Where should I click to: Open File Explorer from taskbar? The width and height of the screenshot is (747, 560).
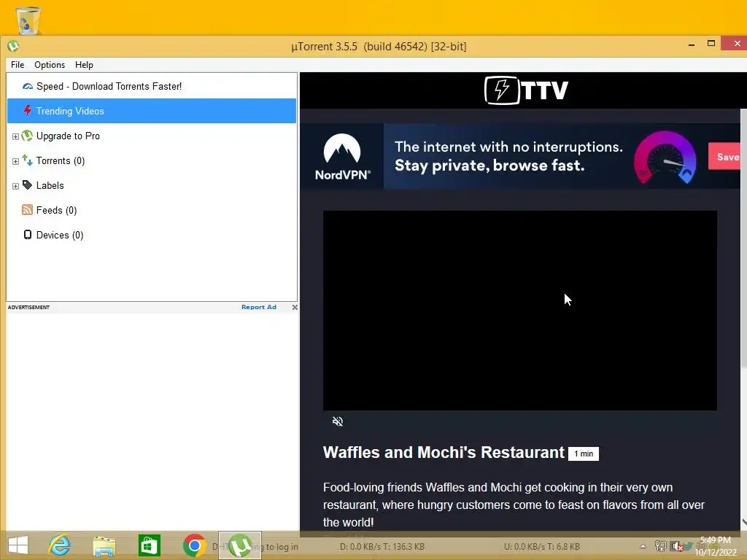pyautogui.click(x=104, y=546)
